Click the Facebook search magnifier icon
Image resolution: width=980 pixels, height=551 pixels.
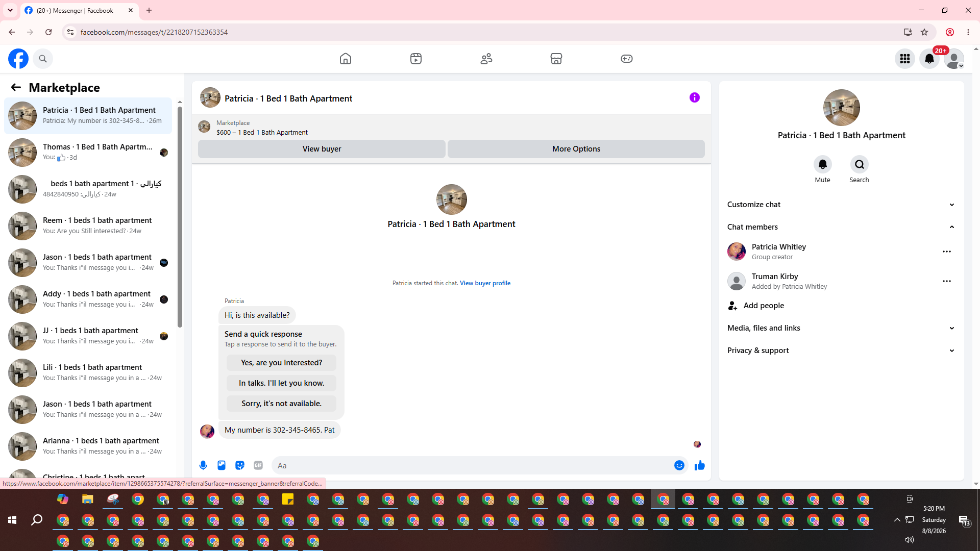click(43, 59)
